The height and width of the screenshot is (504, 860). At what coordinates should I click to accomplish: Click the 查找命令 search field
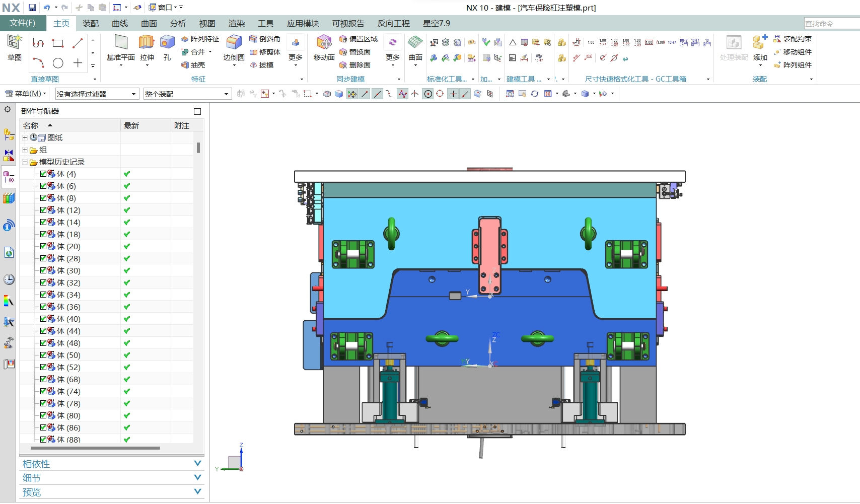(831, 23)
